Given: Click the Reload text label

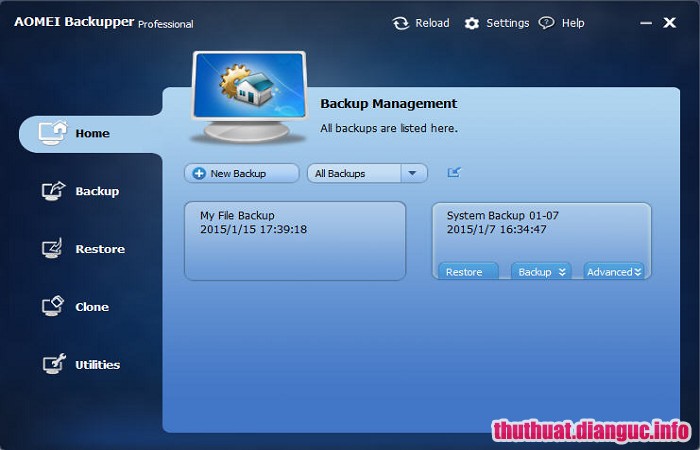Looking at the screenshot, I should click(x=432, y=23).
